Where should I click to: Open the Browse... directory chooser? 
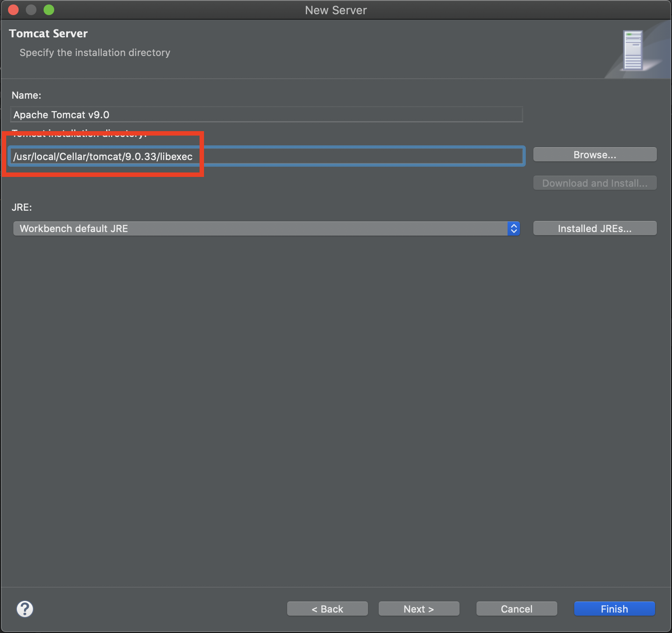pos(595,155)
